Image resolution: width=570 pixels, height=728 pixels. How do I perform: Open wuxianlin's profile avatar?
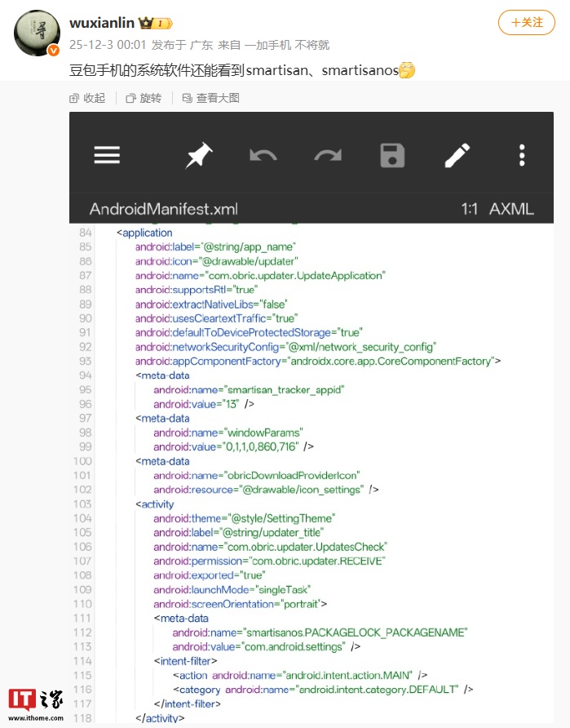(x=36, y=33)
